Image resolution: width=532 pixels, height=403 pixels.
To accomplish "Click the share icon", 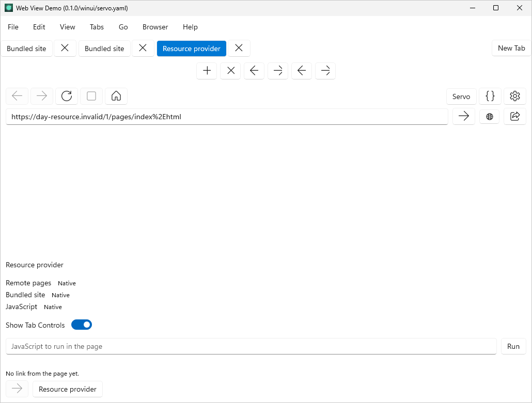I will pyautogui.click(x=514, y=117).
